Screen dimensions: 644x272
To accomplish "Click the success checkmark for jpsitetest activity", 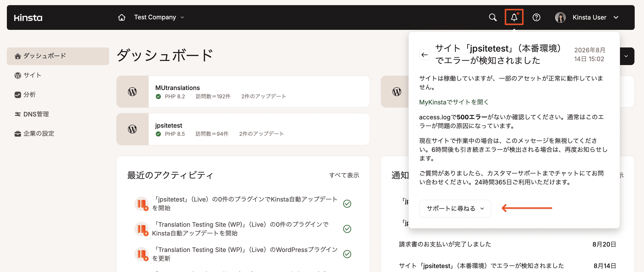I will coord(347,204).
